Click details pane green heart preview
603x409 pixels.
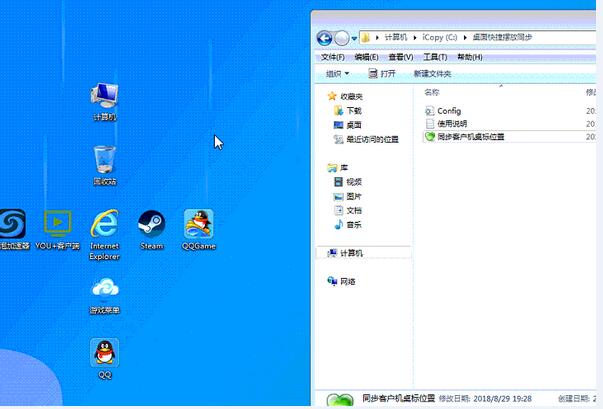coord(340,399)
